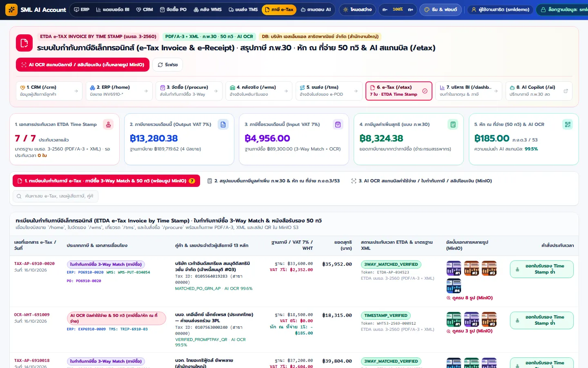The image size is (588, 368).
Task: Re-issue Time Stamp for TAX-AP-6910-0020 row
Action: 541,269
